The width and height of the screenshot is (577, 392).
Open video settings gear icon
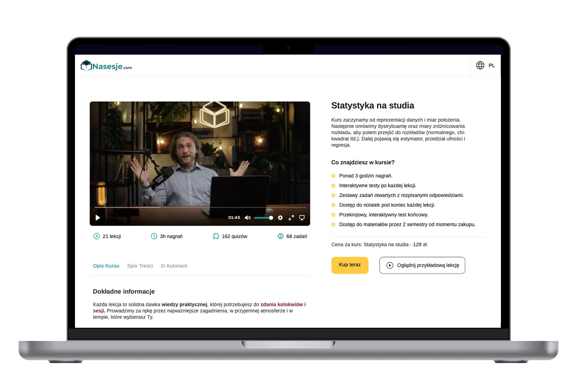[280, 217]
